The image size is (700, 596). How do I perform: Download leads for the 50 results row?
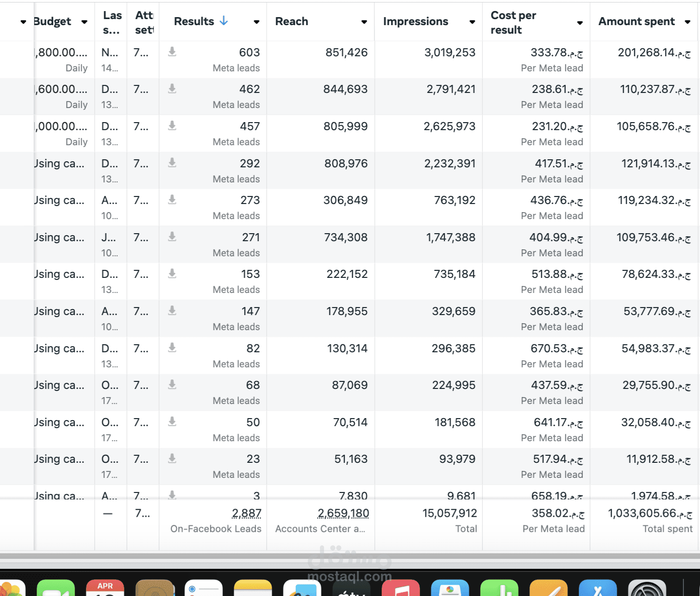click(x=172, y=422)
